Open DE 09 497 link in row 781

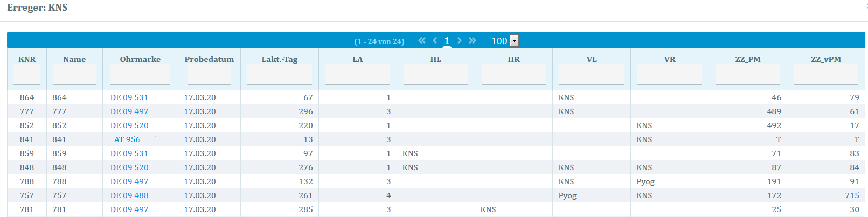click(129, 209)
